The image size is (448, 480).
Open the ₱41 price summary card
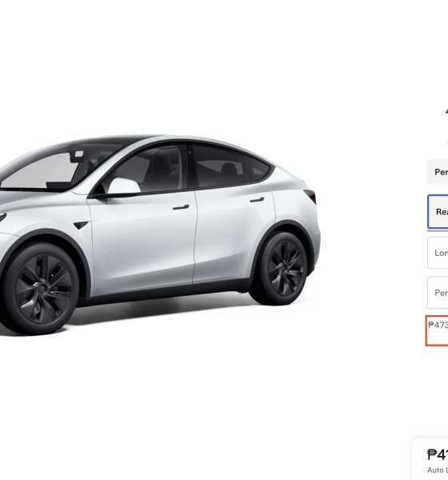tap(430, 459)
